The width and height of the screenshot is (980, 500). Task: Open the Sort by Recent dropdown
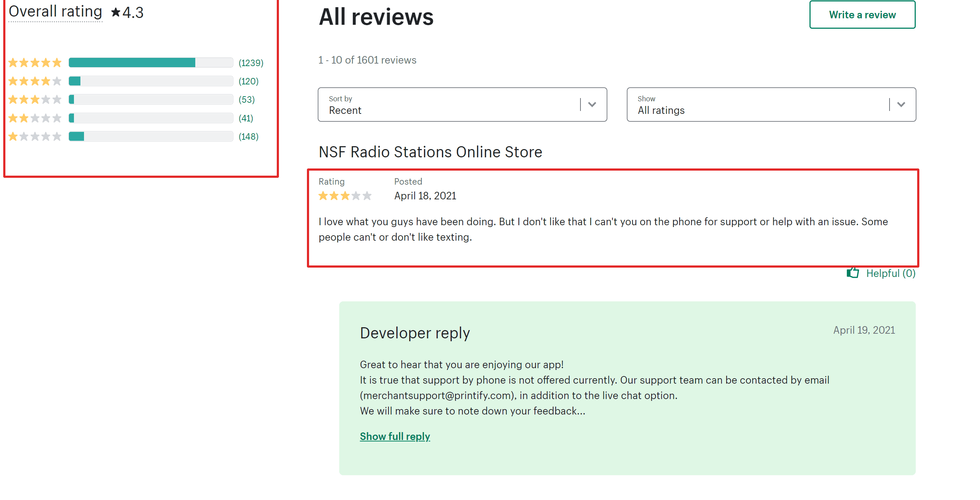(x=462, y=104)
